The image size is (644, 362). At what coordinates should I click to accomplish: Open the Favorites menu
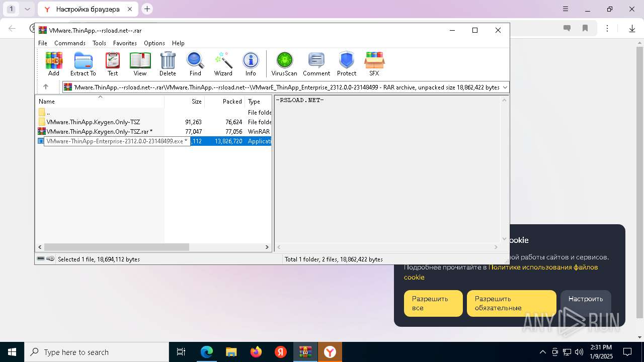125,43
